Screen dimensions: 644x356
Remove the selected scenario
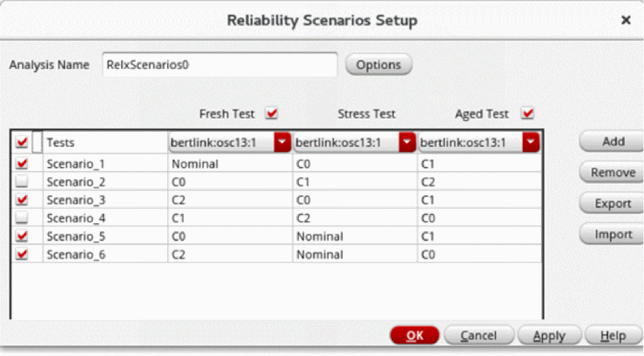click(613, 172)
